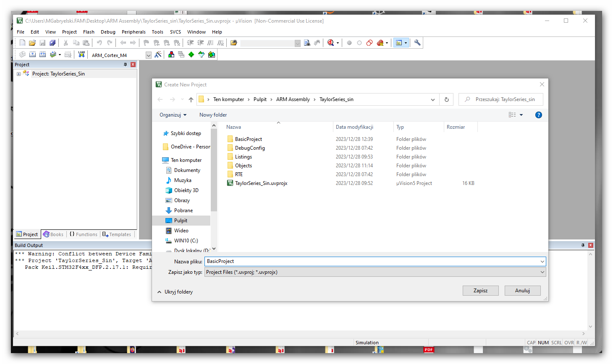Click Nowy folder in the dialog

[213, 115]
